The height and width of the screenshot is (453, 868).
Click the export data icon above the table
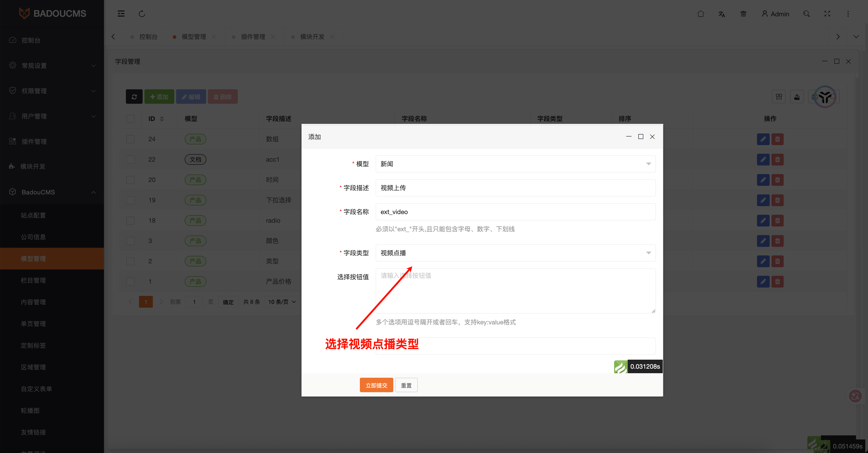click(x=797, y=97)
